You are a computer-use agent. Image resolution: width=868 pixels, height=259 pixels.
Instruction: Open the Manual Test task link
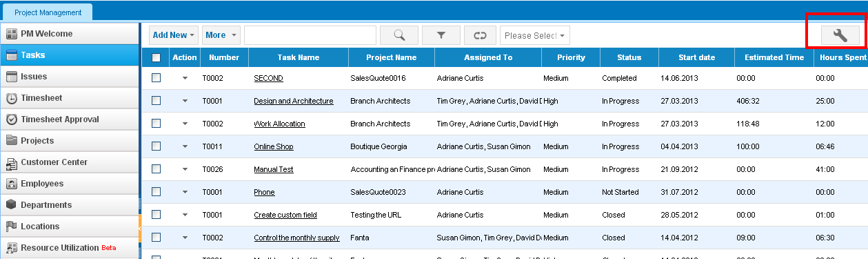click(x=273, y=170)
